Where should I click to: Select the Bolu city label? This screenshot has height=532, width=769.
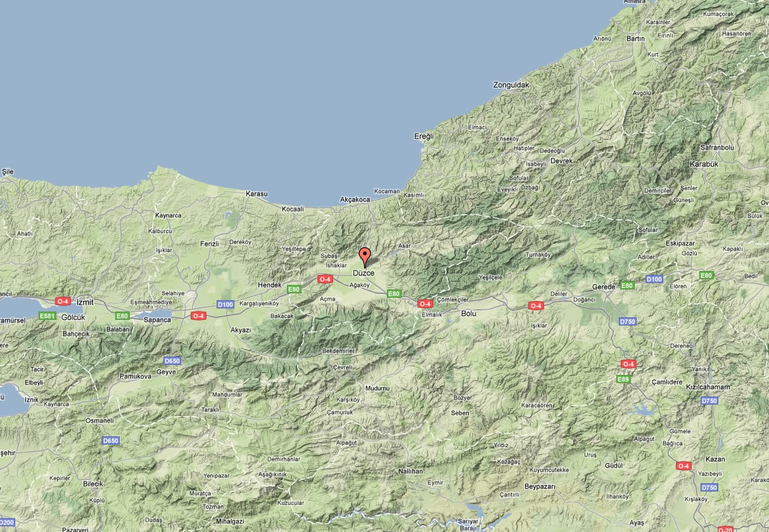468,313
